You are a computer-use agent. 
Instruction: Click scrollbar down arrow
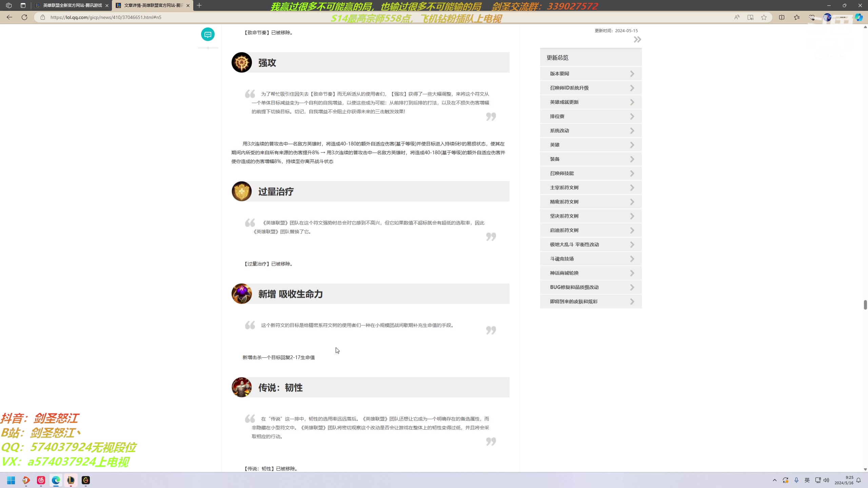coord(865,469)
